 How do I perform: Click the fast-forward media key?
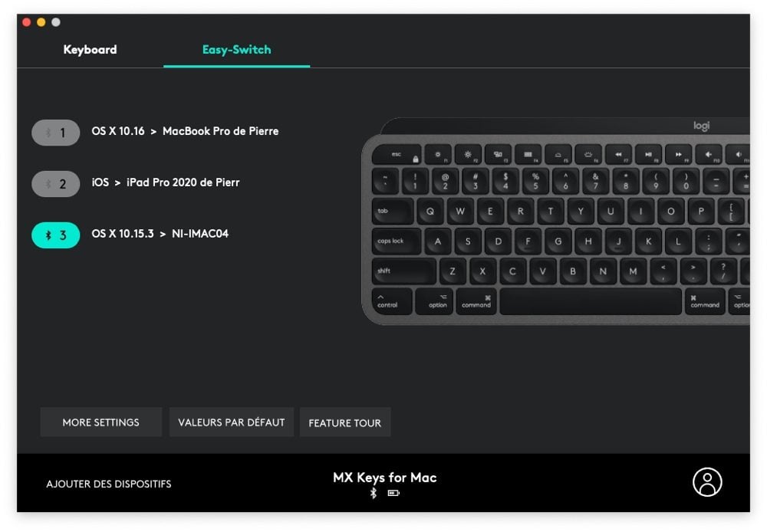679,155
